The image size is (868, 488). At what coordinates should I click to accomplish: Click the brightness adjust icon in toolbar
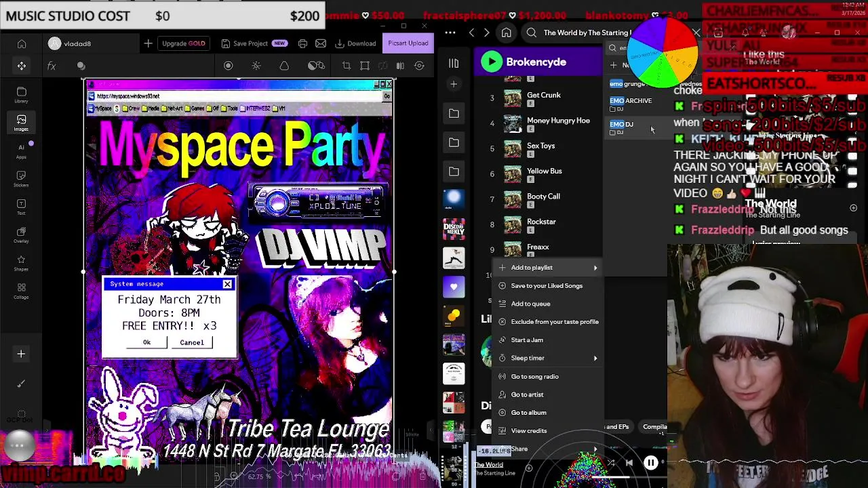(x=256, y=66)
